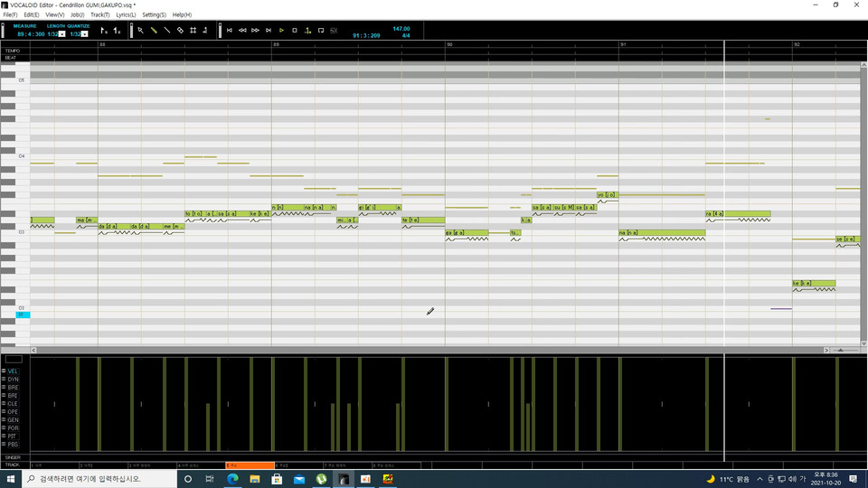This screenshot has width=868, height=488.
Task: Click the start marker flag icon
Action: pos(103,31)
